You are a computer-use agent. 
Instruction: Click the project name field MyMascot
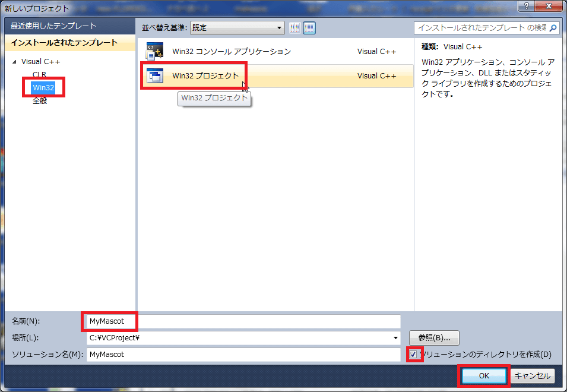point(243,321)
